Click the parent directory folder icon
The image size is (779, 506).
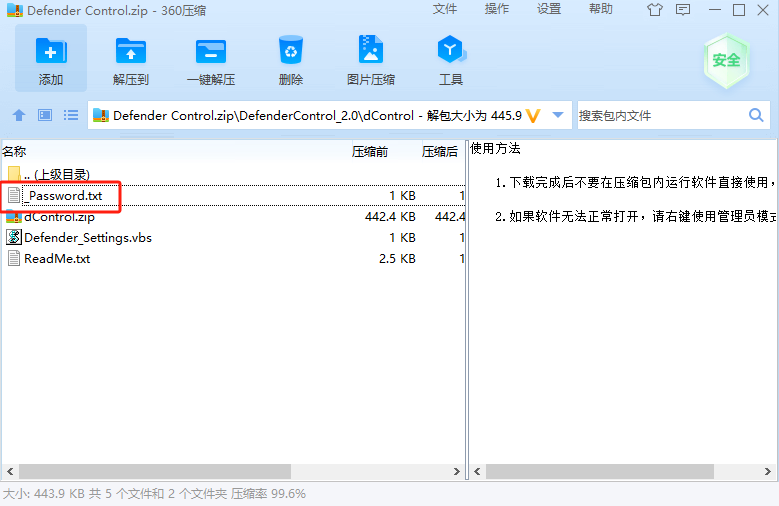14,174
